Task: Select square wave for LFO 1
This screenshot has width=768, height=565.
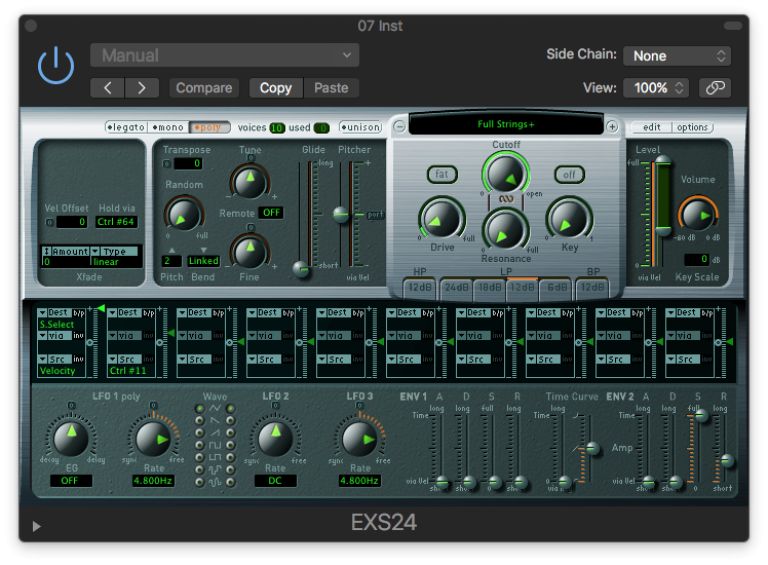Action: pyautogui.click(x=199, y=445)
